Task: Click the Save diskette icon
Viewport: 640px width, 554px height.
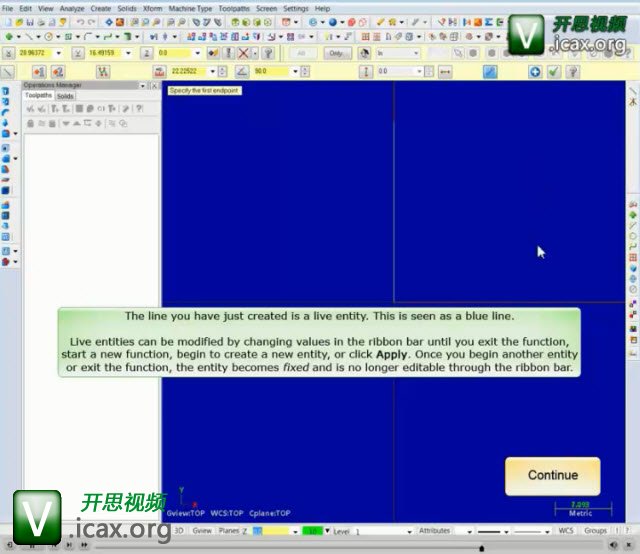Action: tap(30, 22)
